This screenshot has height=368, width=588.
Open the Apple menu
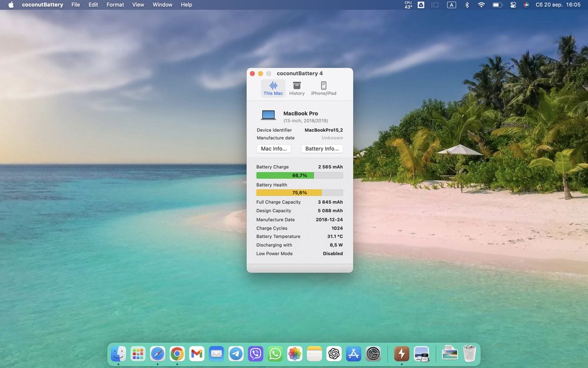11,5
